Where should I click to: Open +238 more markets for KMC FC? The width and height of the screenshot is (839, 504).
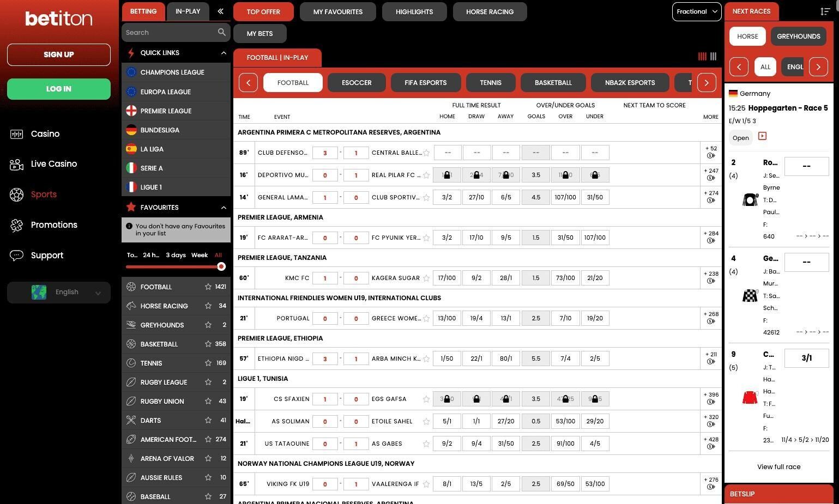(711, 277)
